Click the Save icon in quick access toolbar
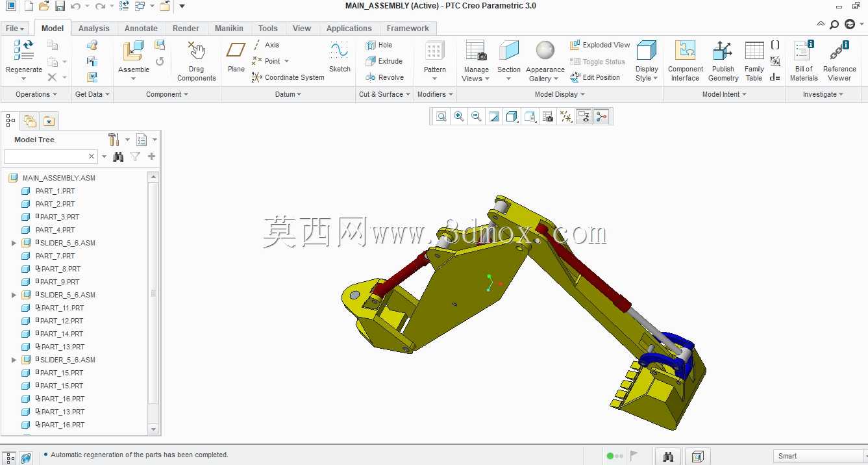Screen dimensions: 868x465 [60, 6]
